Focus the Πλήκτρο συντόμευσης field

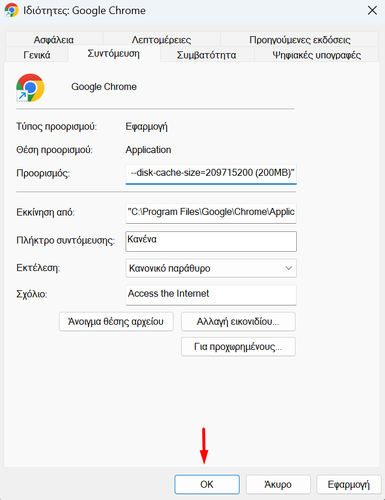(211, 241)
